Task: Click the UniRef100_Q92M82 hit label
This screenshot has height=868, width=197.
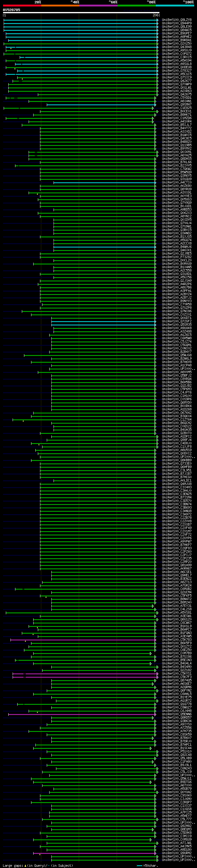Action: pos(177,826)
